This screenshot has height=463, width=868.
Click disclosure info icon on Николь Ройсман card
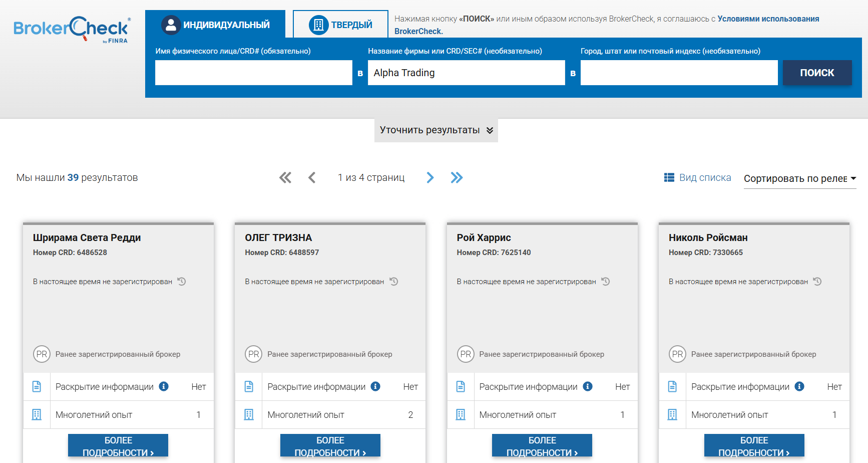(799, 386)
